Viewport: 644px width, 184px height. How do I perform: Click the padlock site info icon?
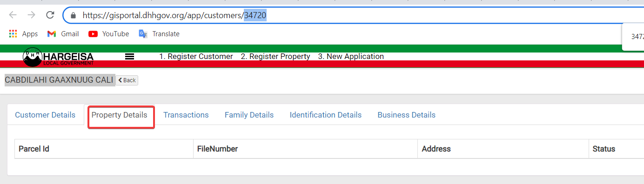pos(73,15)
